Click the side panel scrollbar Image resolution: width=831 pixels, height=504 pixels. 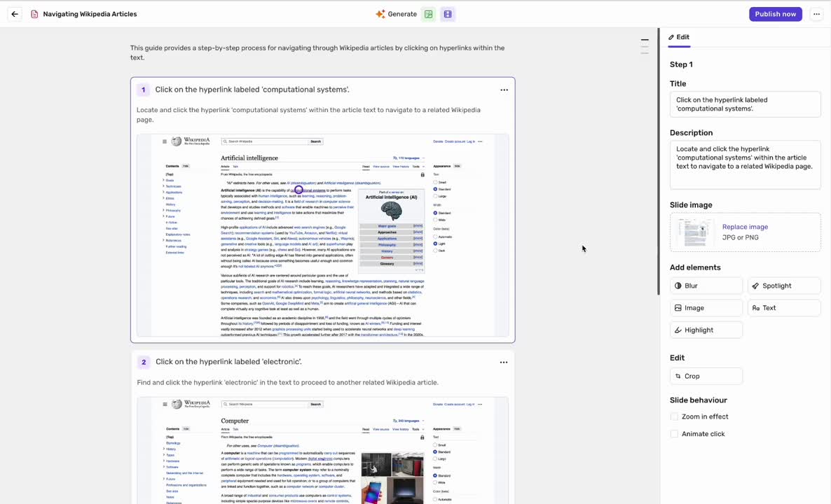(x=658, y=162)
